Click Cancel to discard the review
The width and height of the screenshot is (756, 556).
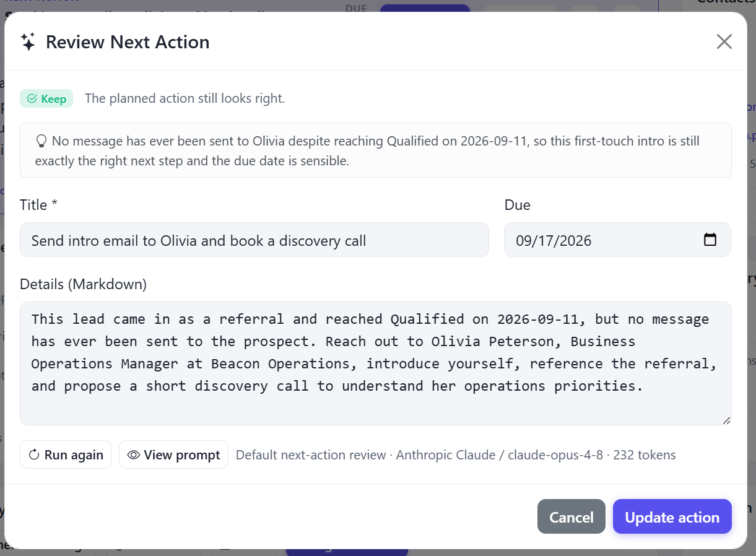click(571, 516)
